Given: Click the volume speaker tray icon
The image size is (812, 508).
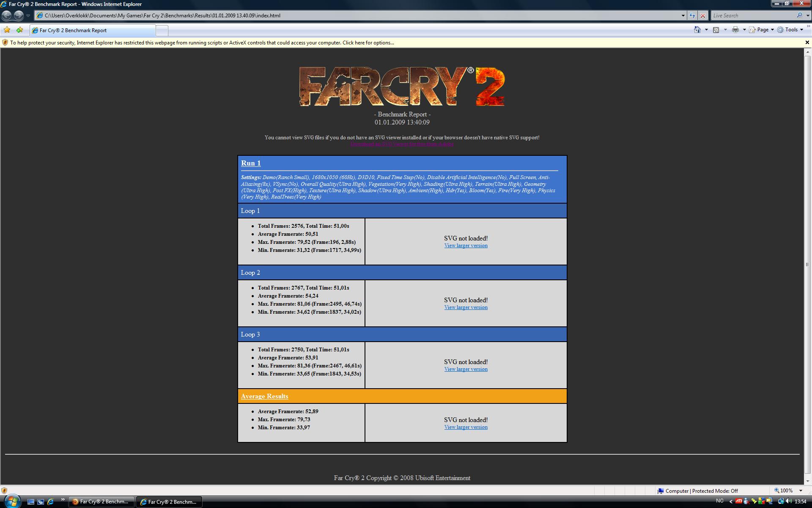Looking at the screenshot, I should pyautogui.click(x=789, y=502).
